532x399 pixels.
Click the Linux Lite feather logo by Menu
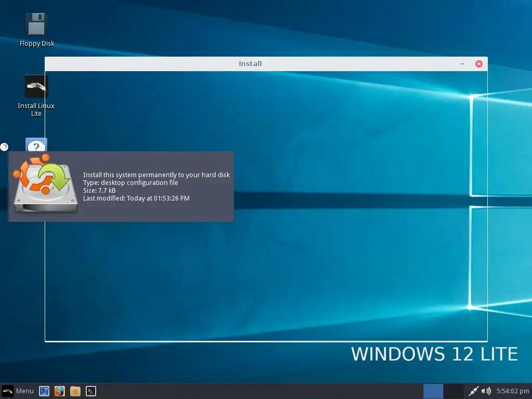click(x=7, y=391)
